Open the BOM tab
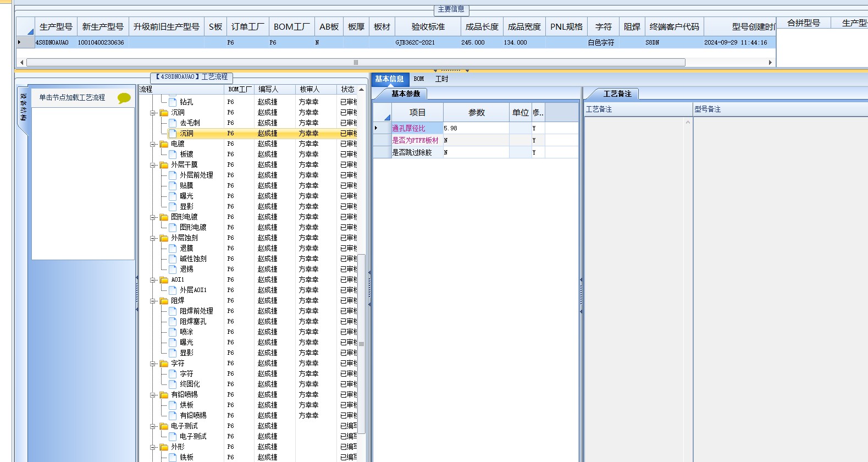Viewport: 868px width, 462px height. [419, 79]
